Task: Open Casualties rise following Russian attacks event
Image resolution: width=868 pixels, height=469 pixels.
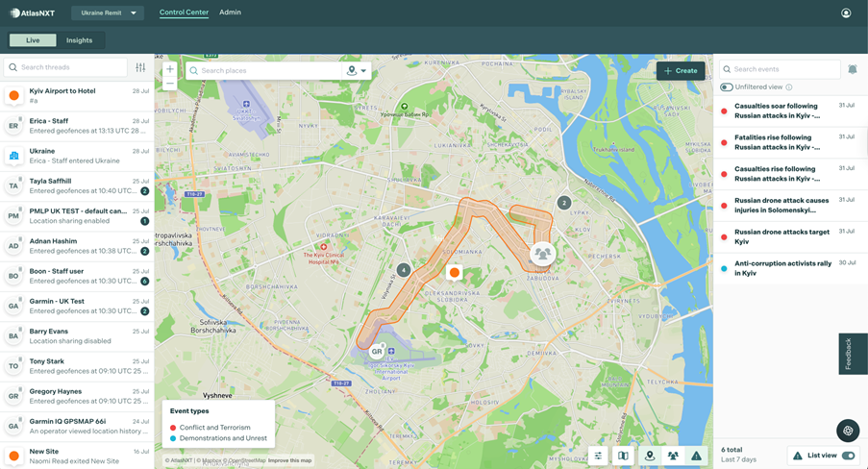Action: point(790,174)
